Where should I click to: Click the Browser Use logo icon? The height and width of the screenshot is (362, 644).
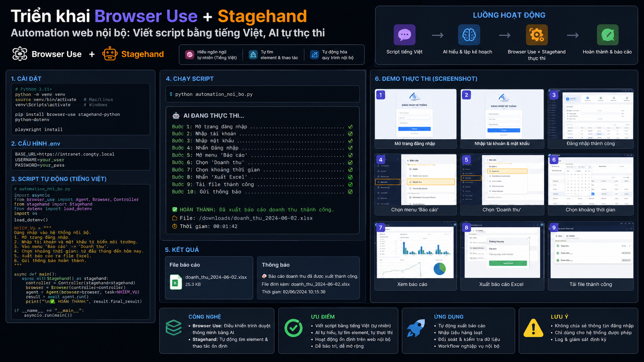click(20, 54)
